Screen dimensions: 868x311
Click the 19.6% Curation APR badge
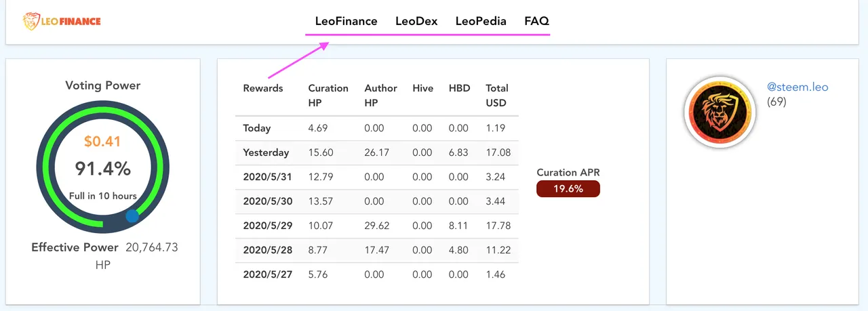[568, 188]
